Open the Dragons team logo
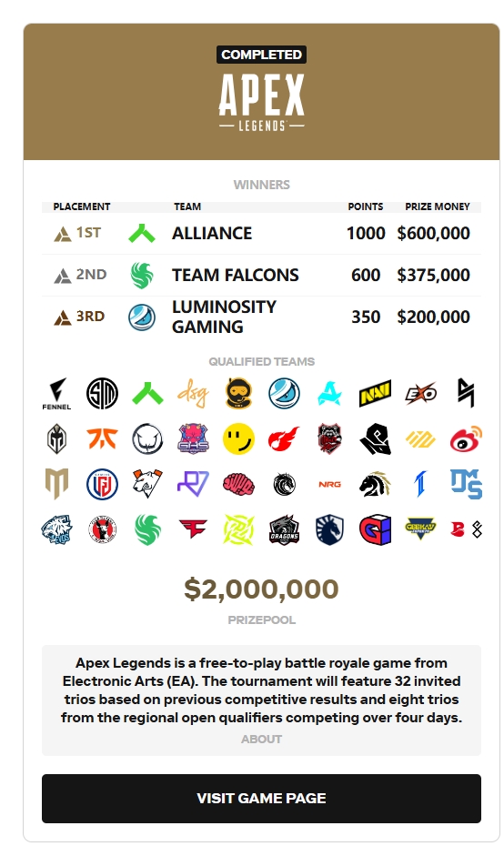 (x=284, y=529)
